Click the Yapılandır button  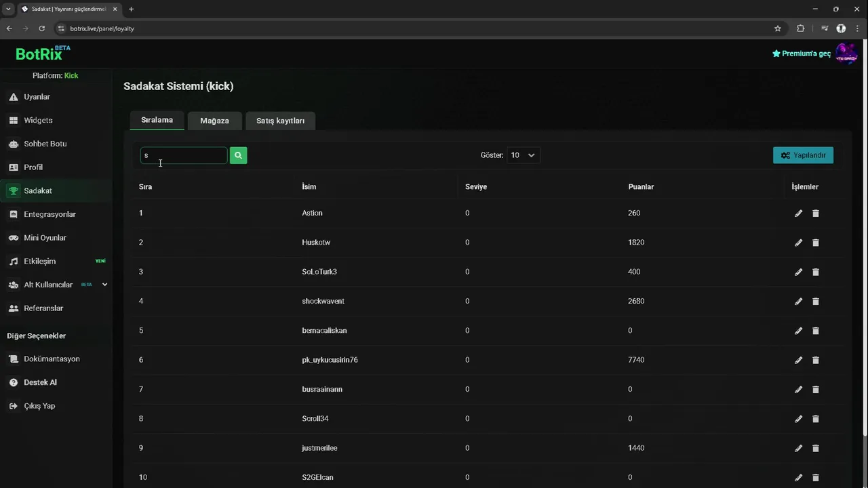click(803, 155)
